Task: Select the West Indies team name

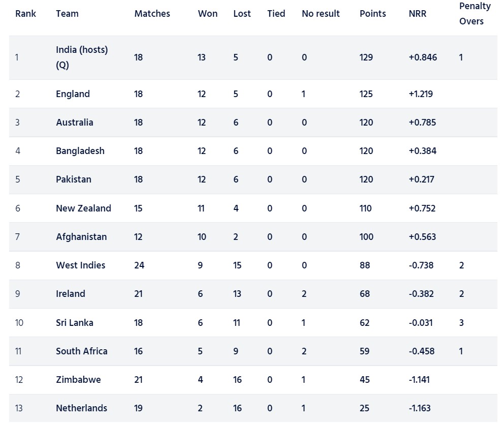Action: tap(80, 265)
